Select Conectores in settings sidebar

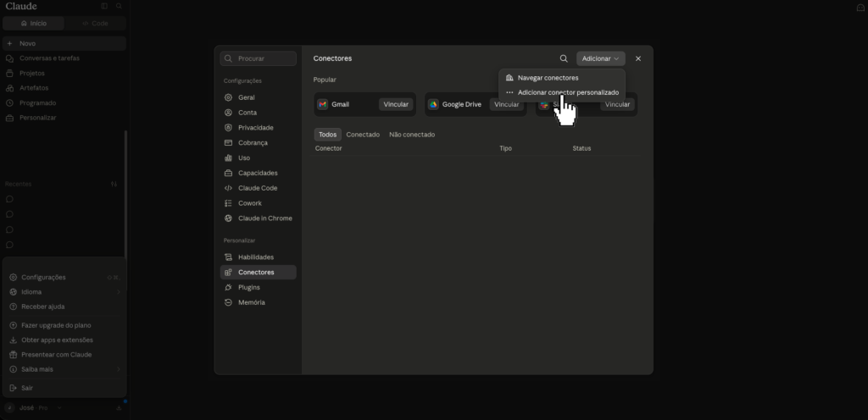(x=259, y=273)
